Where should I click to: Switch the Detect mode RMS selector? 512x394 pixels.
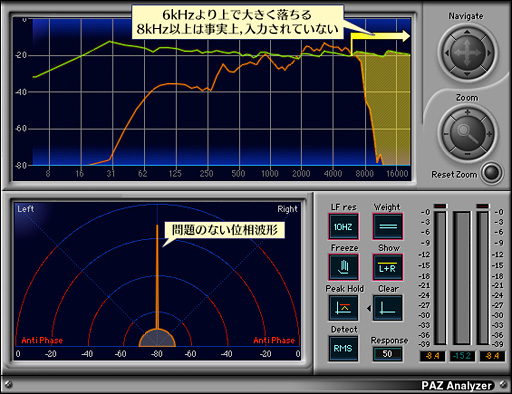coord(343,348)
